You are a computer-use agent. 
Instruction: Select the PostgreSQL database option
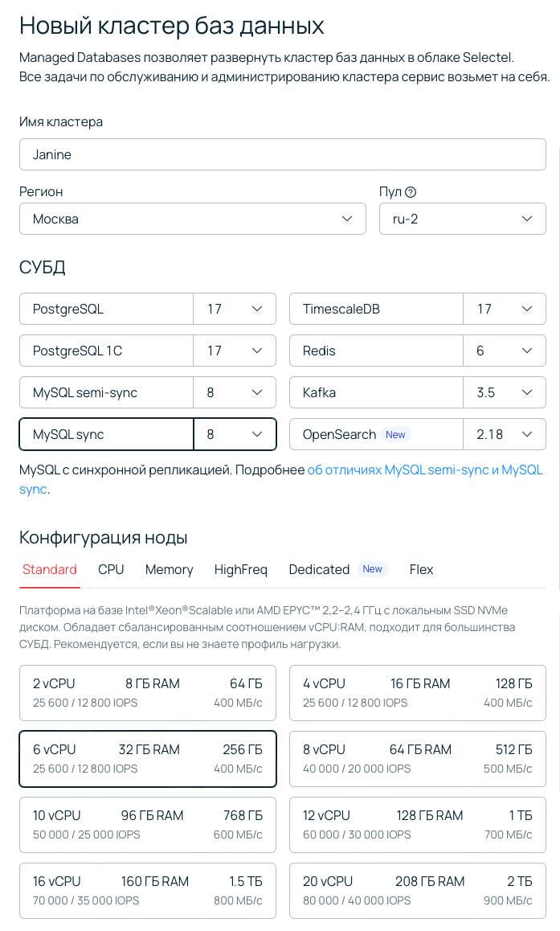(104, 309)
